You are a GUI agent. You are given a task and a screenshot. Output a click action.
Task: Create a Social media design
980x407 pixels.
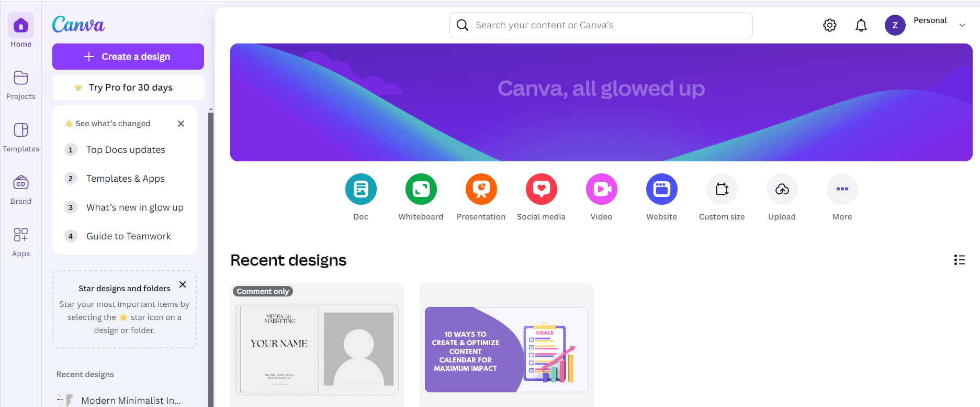542,189
